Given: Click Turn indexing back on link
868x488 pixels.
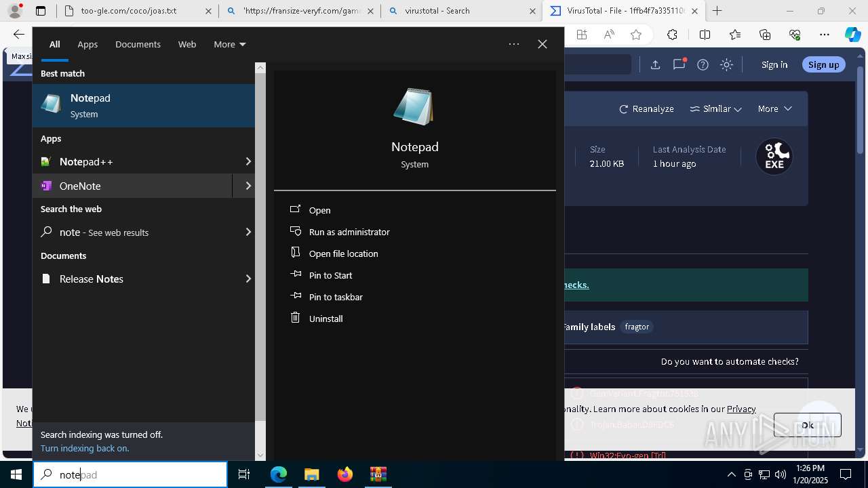Looking at the screenshot, I should pyautogui.click(x=85, y=448).
